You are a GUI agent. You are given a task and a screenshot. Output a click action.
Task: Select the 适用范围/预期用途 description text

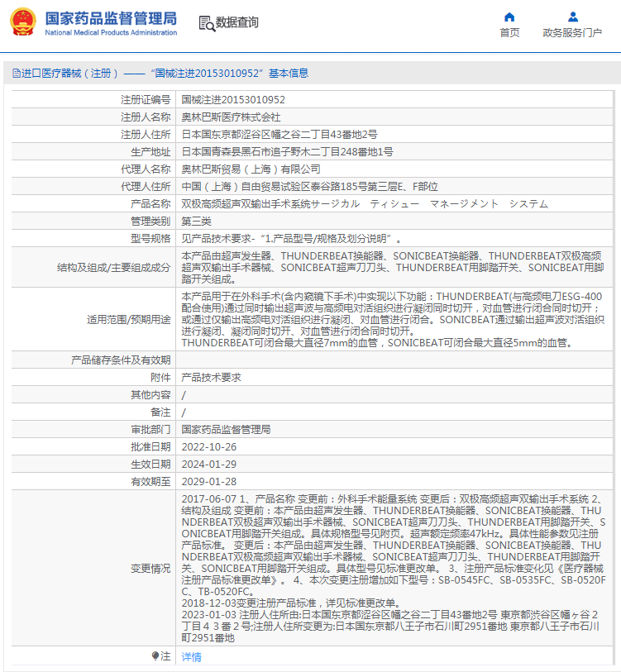pyautogui.click(x=393, y=320)
